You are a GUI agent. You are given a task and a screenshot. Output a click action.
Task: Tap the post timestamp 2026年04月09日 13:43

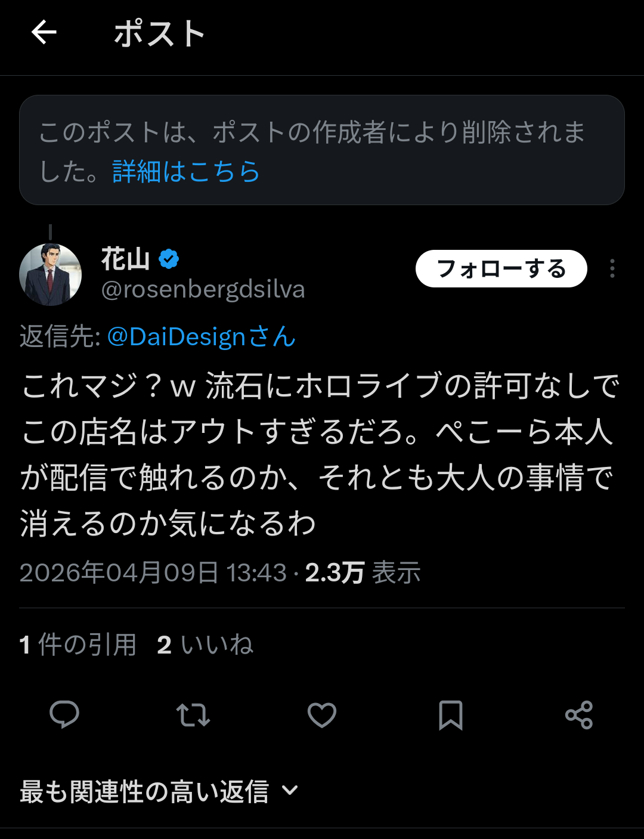(x=153, y=573)
